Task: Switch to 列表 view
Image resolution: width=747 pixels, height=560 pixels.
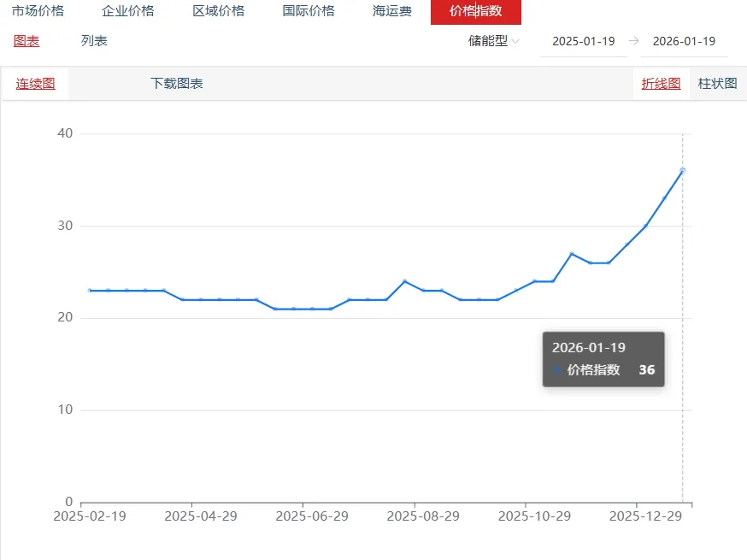Action: tap(94, 41)
